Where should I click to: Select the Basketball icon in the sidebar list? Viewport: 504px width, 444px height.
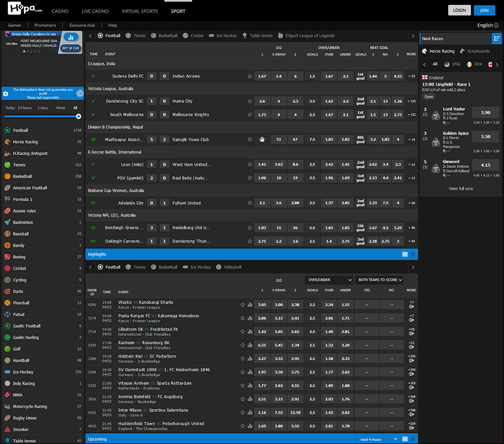coord(7,176)
